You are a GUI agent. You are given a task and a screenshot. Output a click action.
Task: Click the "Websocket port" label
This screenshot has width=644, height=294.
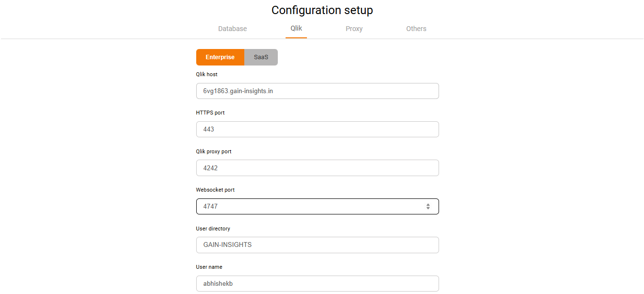(x=215, y=190)
